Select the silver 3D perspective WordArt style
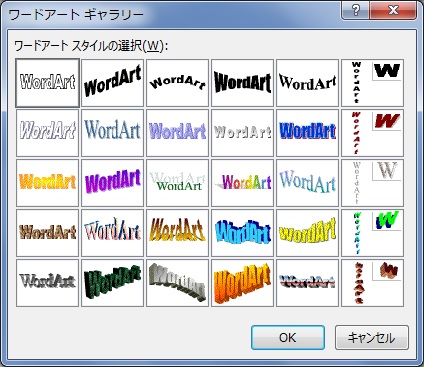This screenshot has width=424, height=367. [177, 283]
